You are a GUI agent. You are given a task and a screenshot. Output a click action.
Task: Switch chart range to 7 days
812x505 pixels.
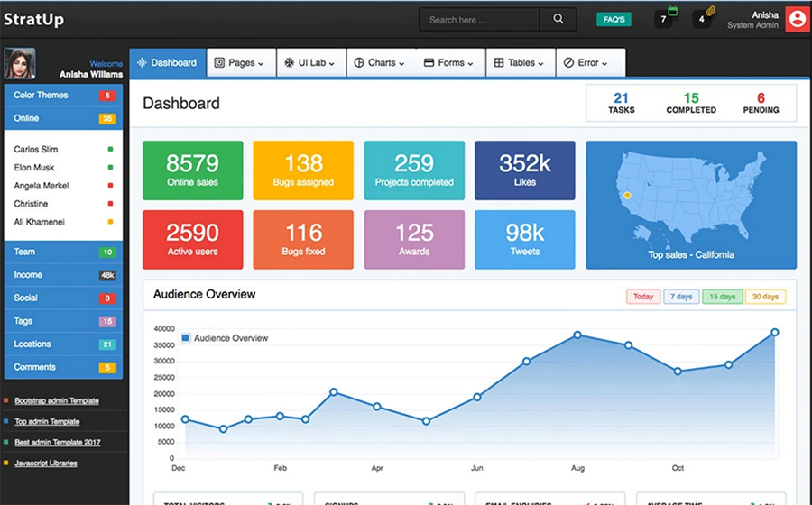[681, 297]
